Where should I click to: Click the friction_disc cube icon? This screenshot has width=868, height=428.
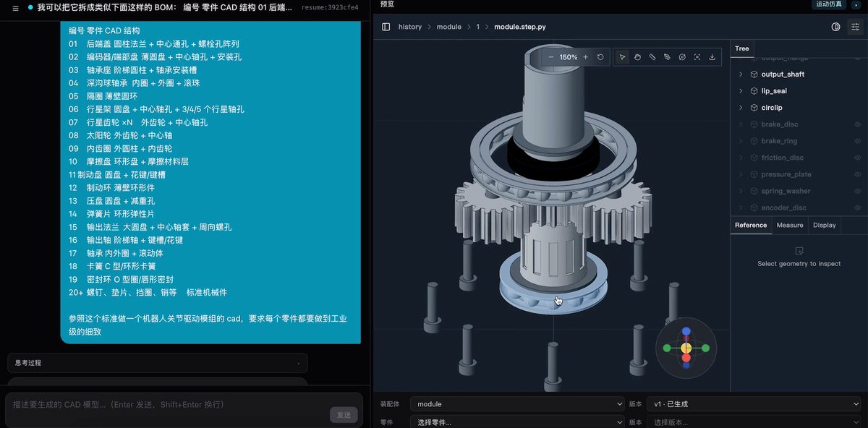(x=754, y=158)
